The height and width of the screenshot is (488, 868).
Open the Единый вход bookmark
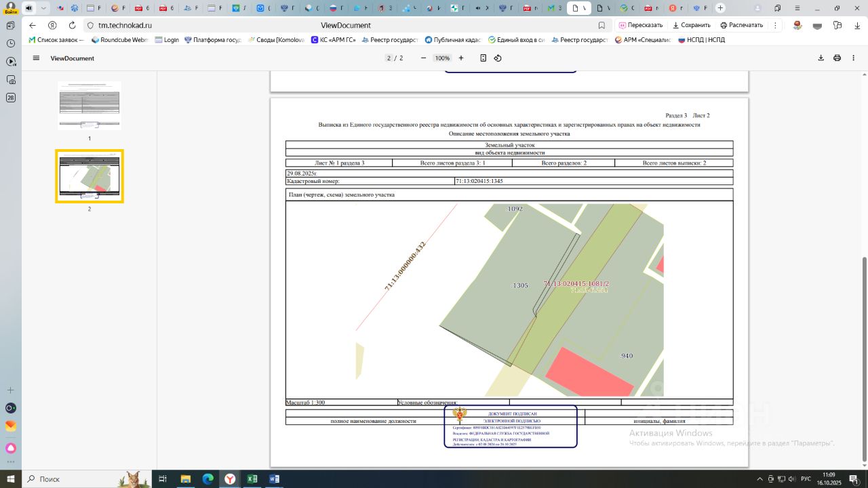(x=516, y=40)
